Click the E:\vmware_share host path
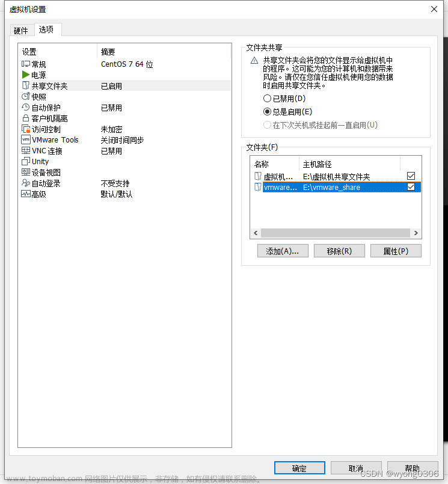This screenshot has height=484, width=448. pos(331,188)
